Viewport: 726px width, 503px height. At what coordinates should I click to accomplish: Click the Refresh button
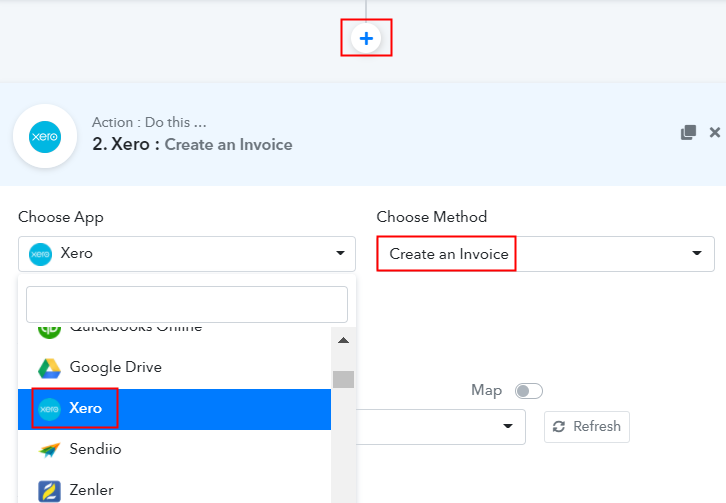(x=587, y=427)
